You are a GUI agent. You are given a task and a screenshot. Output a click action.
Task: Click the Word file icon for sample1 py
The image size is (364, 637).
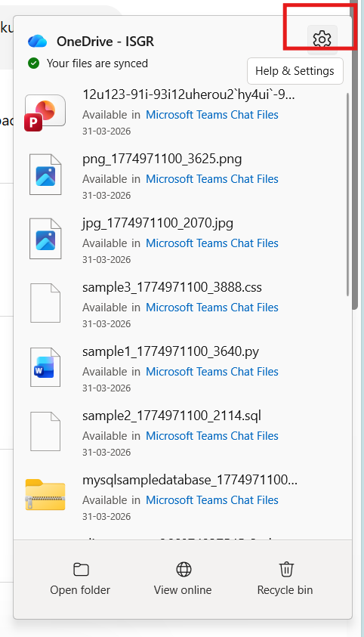[45, 366]
